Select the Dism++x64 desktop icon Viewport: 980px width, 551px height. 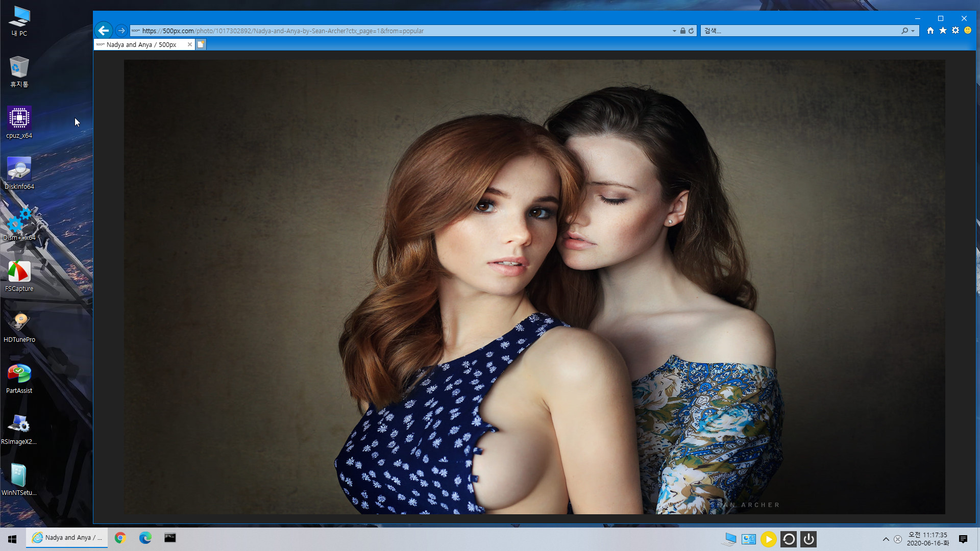(19, 224)
